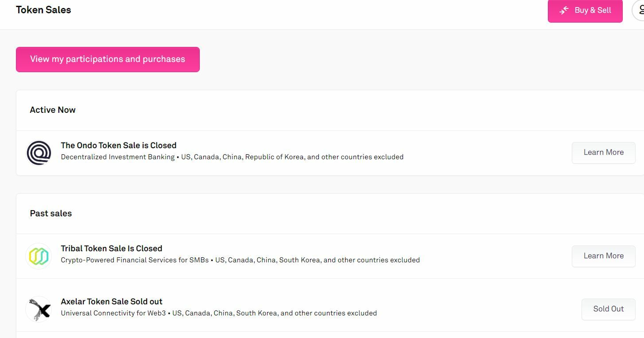Open Tribal Token Sale Is Closed title
Viewport: 644px width, 338px height.
point(112,248)
